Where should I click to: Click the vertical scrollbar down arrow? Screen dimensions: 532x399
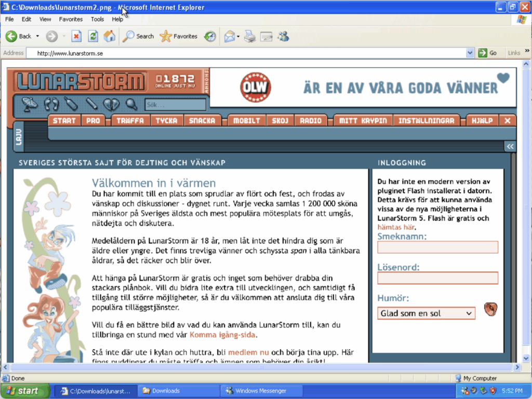coord(526,358)
